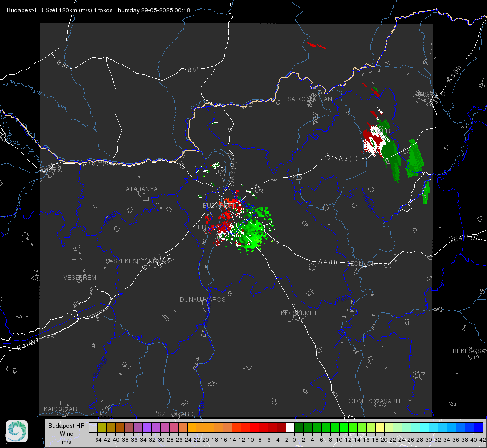Click the ERD city label
This screenshot has height=448, width=487.
[204, 227]
